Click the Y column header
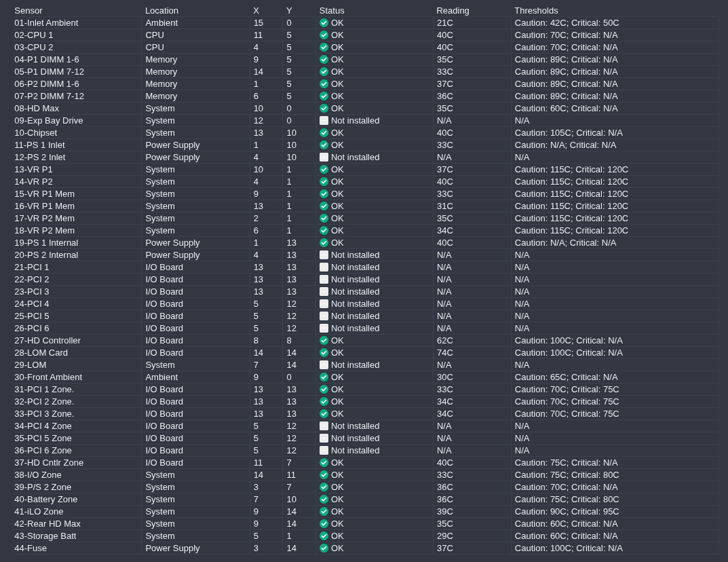Viewport: 728px width, 562px height. [x=289, y=11]
